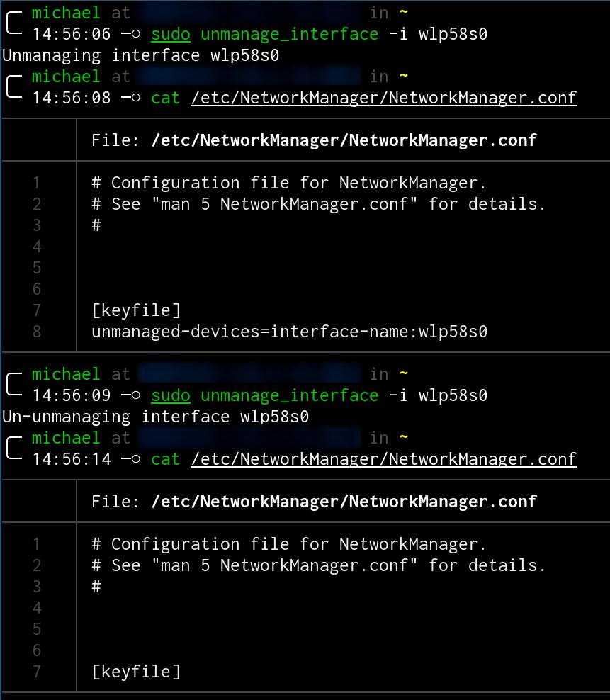Click the cat command after 14:56:08

click(x=165, y=98)
